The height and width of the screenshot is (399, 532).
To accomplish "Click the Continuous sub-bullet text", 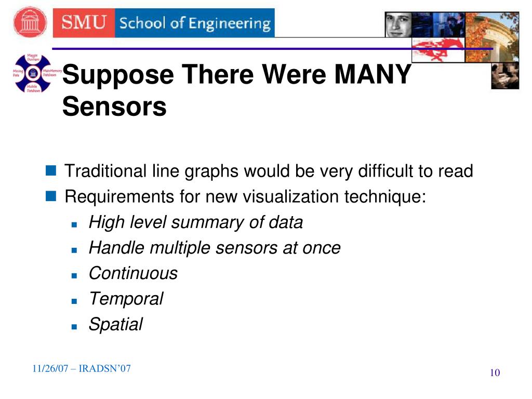I will tap(133, 273).
